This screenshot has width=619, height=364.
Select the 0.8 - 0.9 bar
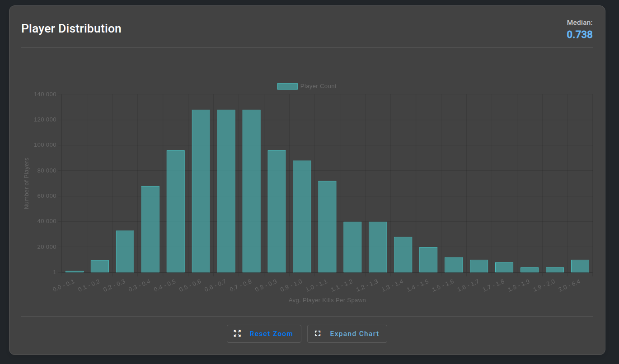pos(277,211)
